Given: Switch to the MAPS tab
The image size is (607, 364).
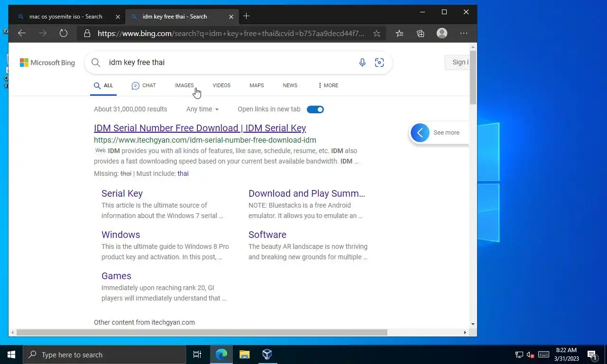Looking at the screenshot, I should 257,85.
